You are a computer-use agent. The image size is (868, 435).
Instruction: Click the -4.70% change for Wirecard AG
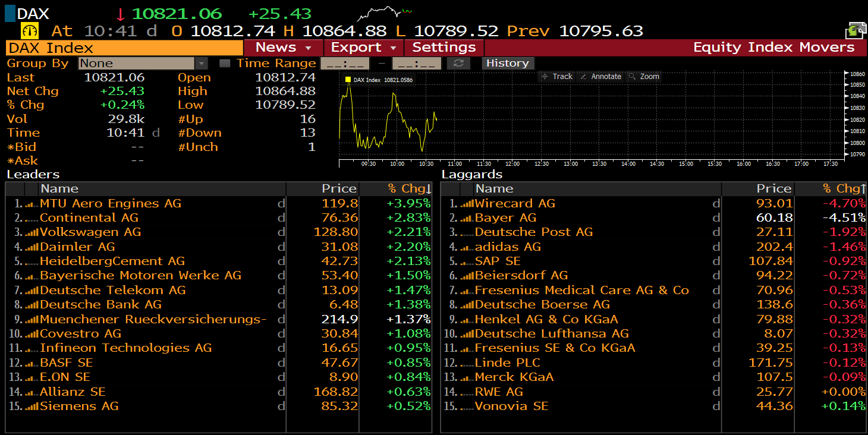click(x=844, y=204)
